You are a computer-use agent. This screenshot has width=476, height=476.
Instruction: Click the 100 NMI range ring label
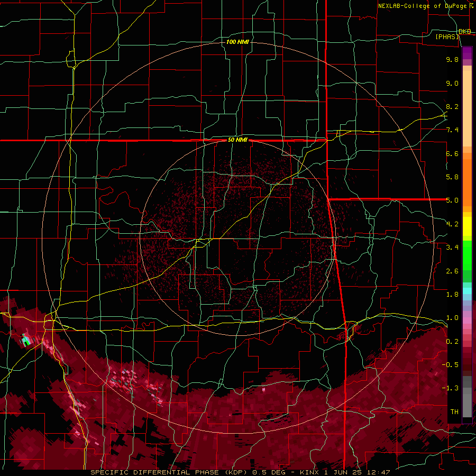pos(237,42)
